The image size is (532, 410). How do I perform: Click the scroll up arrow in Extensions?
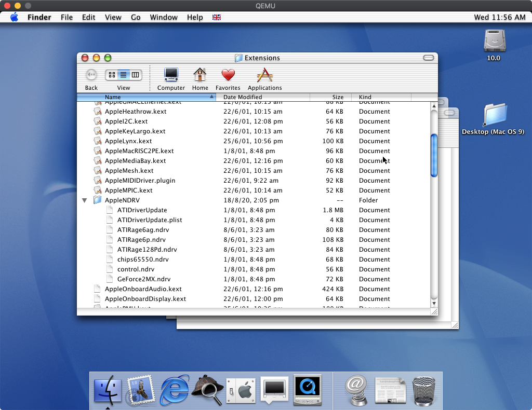click(434, 106)
